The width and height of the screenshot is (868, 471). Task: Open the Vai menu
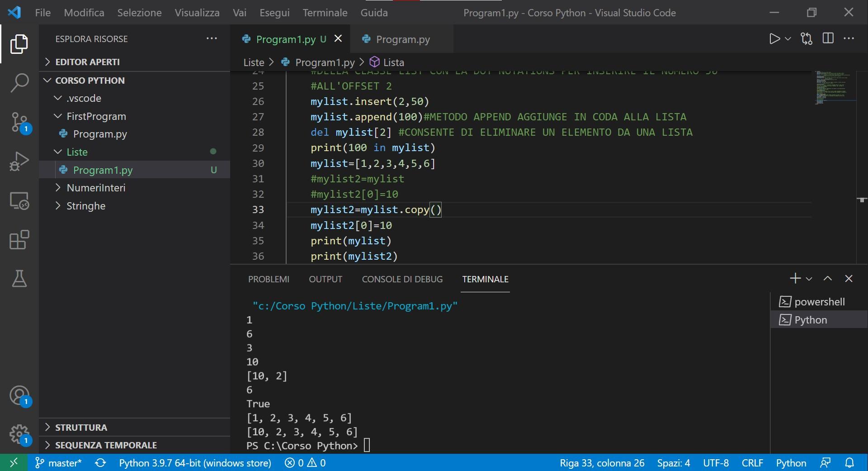click(240, 13)
